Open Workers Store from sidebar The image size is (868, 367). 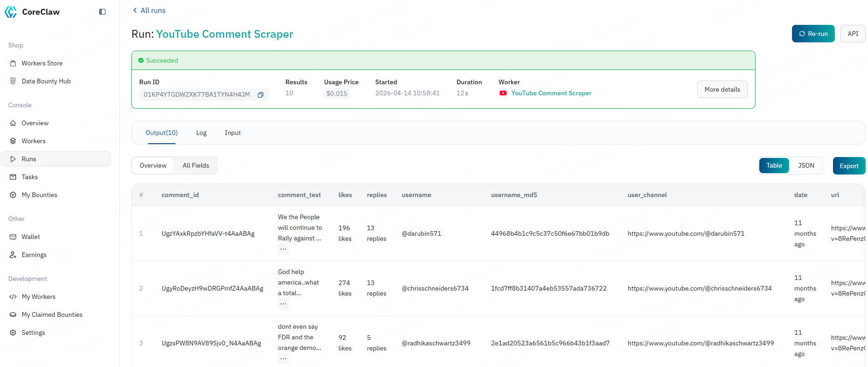coord(42,63)
